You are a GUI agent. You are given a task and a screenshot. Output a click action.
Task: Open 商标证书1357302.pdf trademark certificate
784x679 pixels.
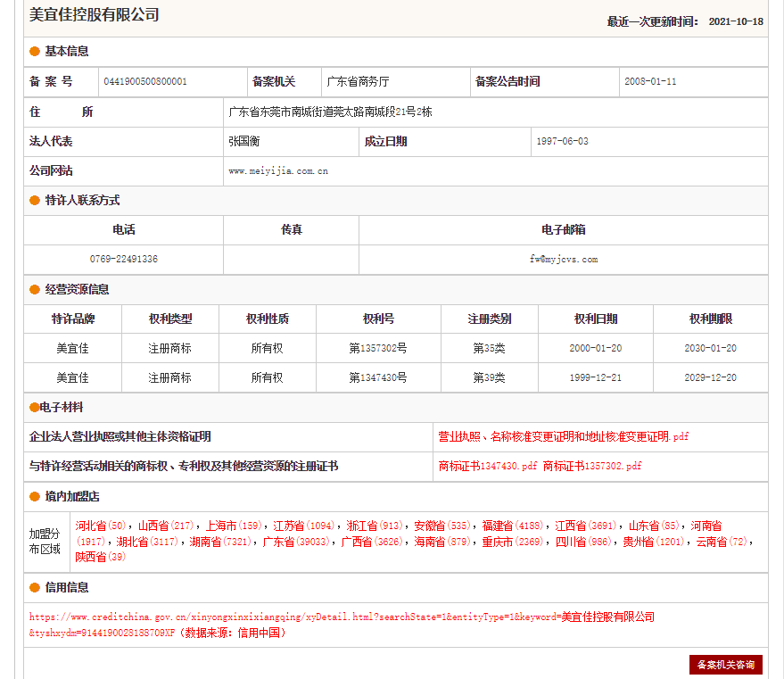pos(592,467)
